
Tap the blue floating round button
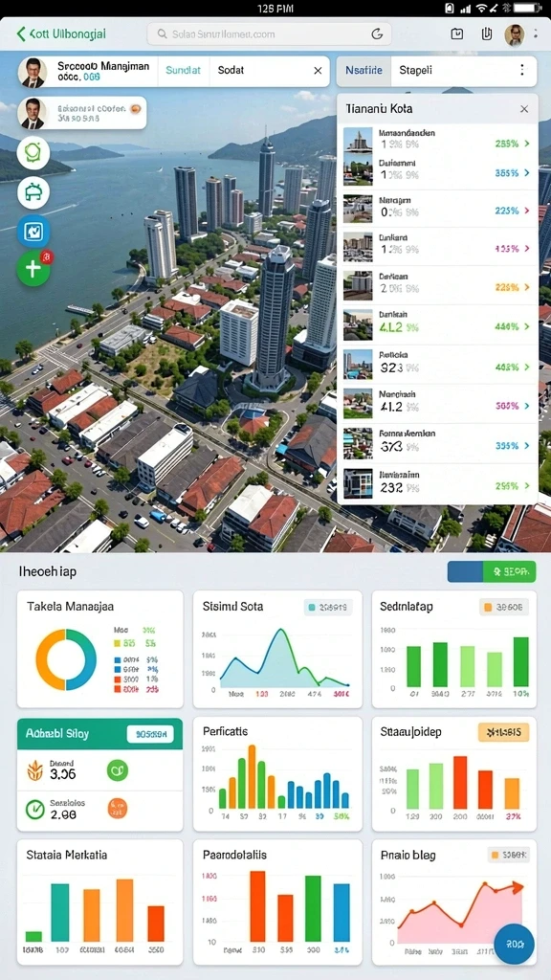514,945
